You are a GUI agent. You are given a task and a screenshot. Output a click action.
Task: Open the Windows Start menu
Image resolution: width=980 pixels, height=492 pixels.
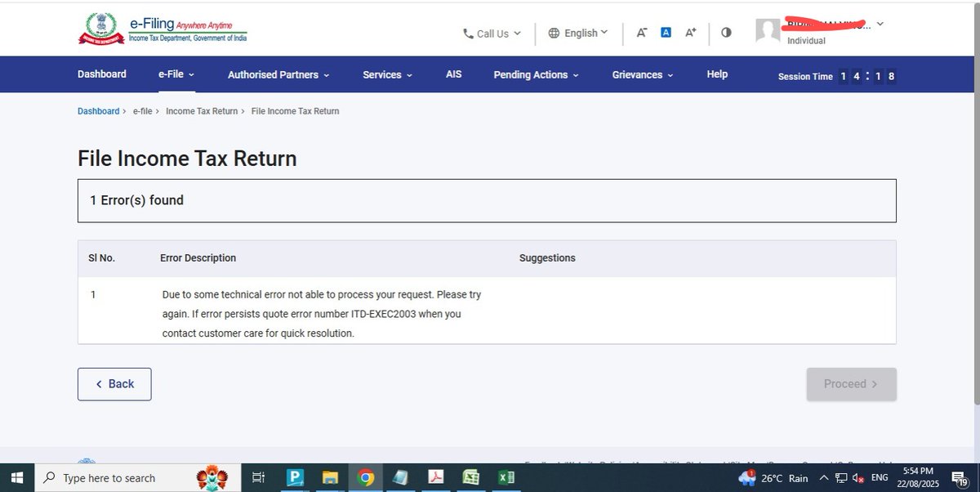pyautogui.click(x=17, y=478)
